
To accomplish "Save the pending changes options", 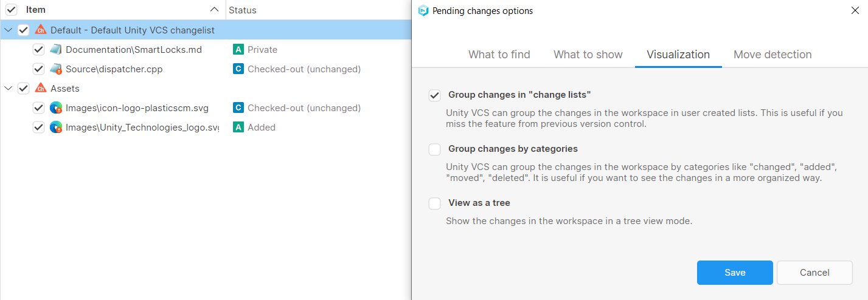I will pos(734,273).
